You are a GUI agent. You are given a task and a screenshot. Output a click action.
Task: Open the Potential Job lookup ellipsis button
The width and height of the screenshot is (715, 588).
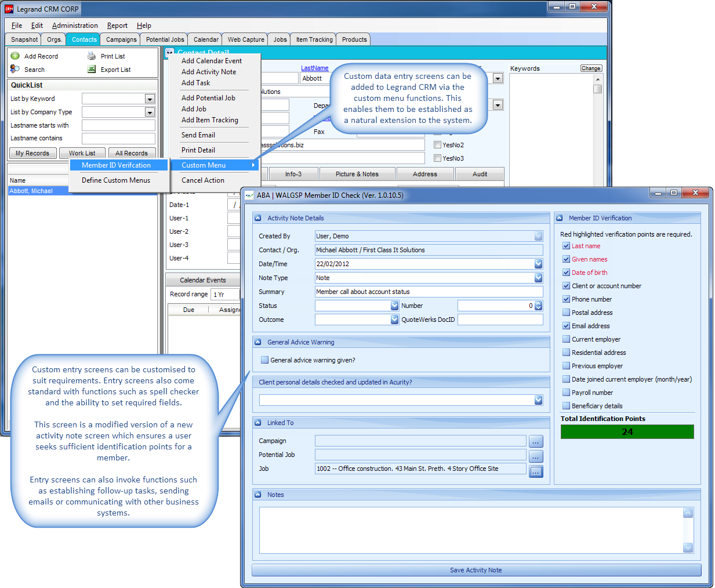536,455
